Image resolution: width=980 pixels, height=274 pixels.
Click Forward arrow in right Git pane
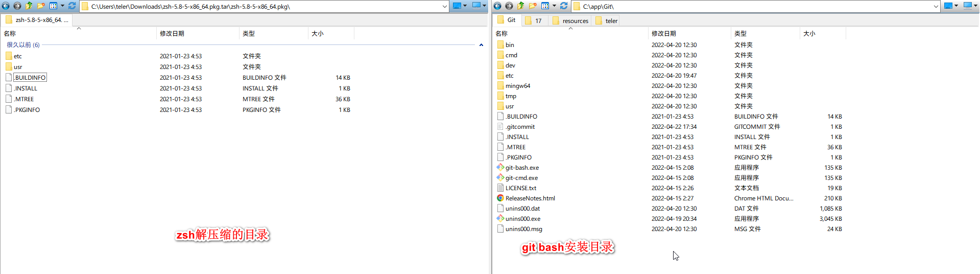[x=509, y=6]
